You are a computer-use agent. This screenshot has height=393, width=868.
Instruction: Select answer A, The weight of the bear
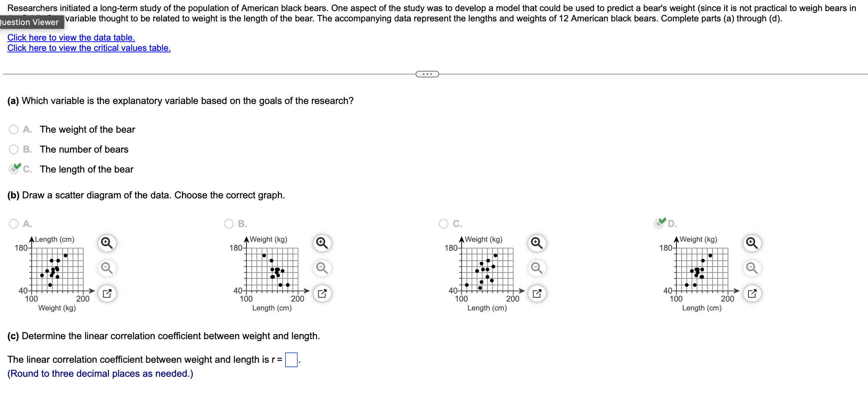click(x=14, y=129)
